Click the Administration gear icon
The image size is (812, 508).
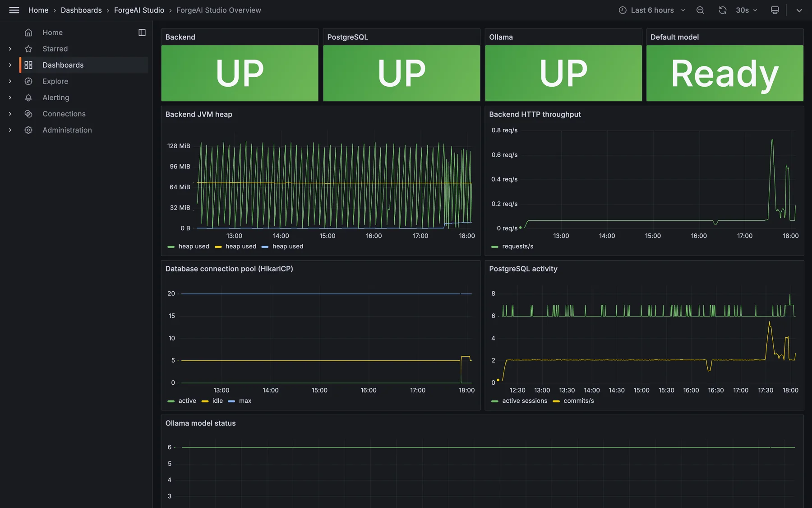[28, 130]
